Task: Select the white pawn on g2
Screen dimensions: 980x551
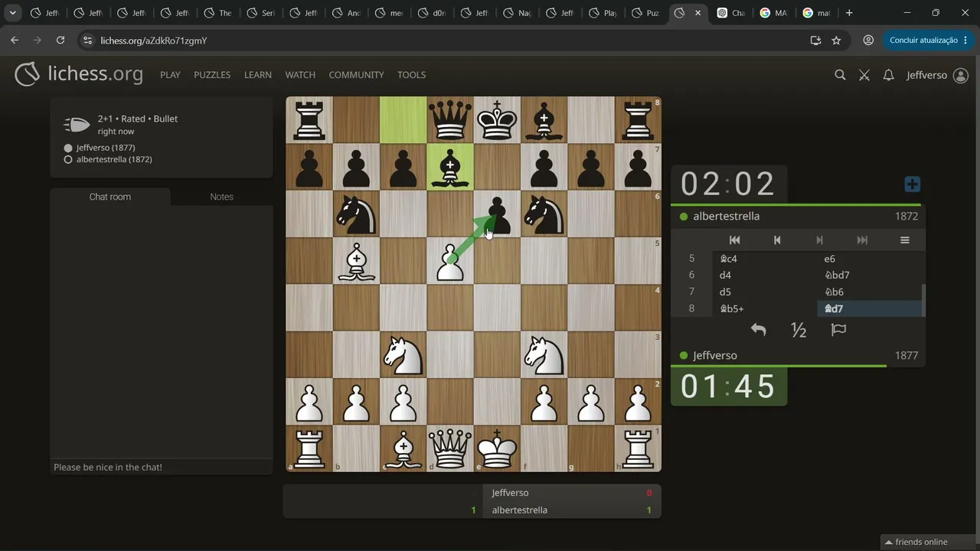Action: 591,402
